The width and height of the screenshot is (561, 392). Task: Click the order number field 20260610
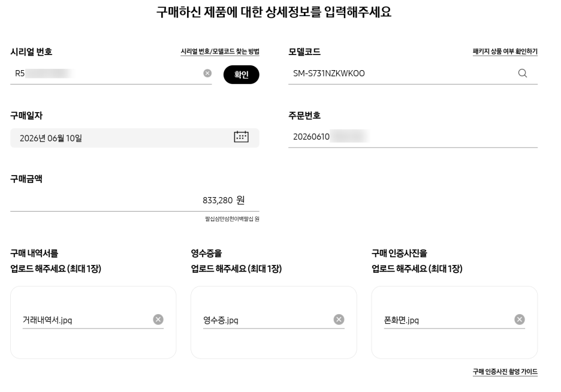(413, 137)
